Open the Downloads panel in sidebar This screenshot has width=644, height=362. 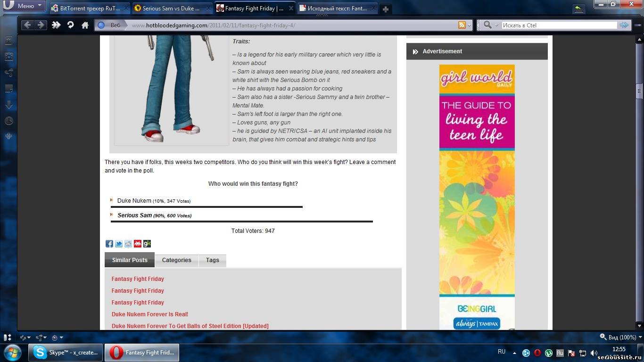coord(8,105)
